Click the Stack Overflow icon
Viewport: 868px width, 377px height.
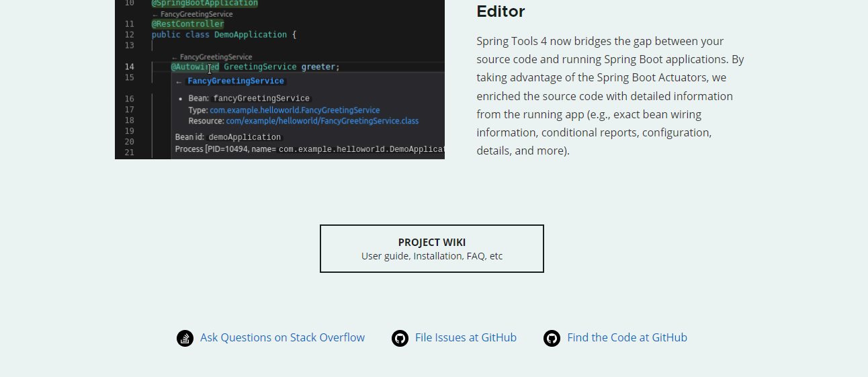coord(185,338)
